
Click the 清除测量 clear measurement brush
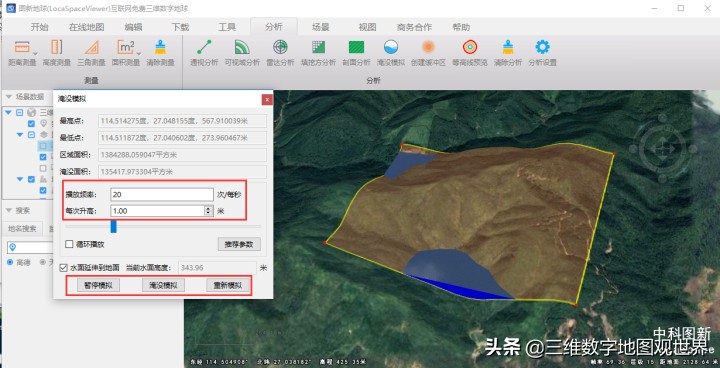(160, 53)
